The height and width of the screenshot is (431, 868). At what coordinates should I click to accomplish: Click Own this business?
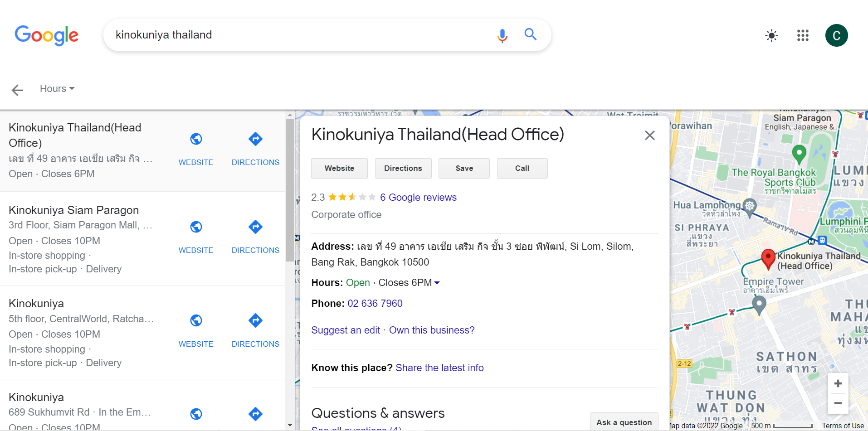[x=432, y=330]
